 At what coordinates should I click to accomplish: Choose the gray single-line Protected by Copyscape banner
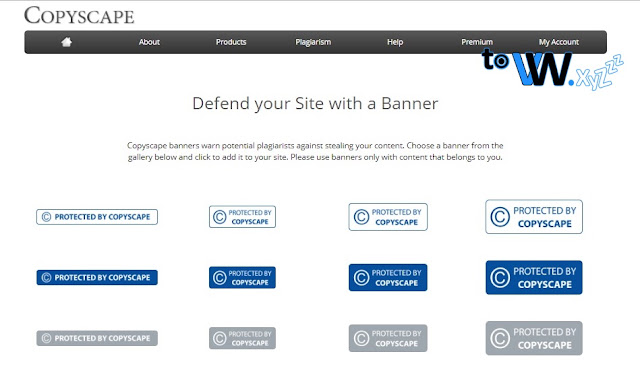[x=97, y=338]
